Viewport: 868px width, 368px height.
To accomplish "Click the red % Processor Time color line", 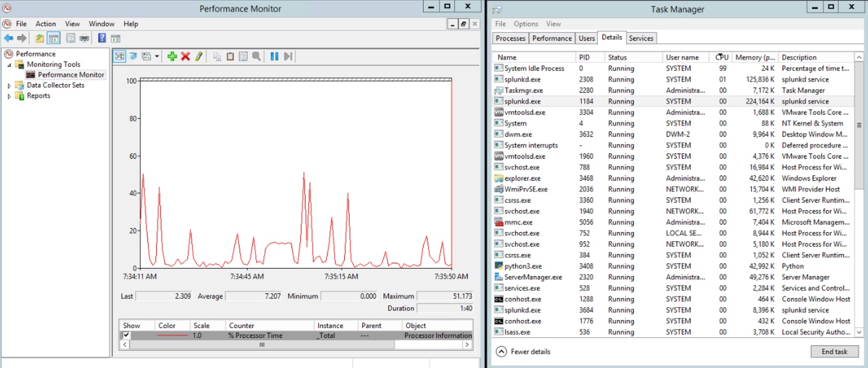I will click(x=172, y=335).
